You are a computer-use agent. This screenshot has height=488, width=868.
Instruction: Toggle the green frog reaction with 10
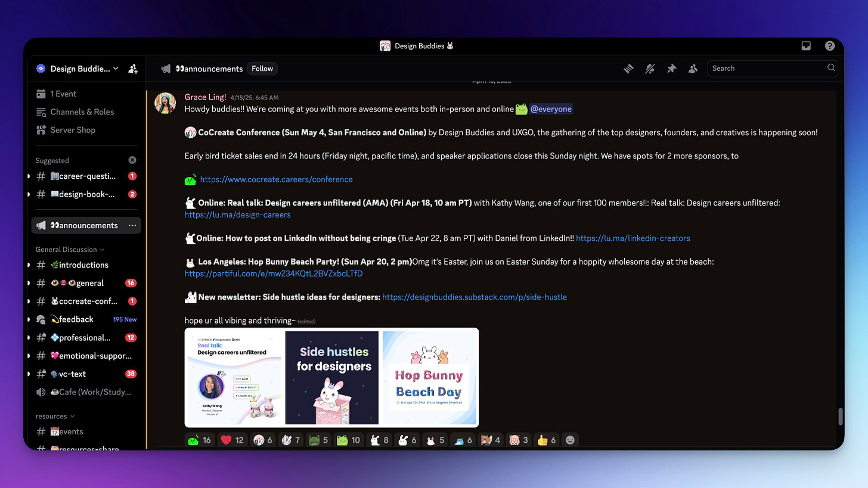[x=349, y=440]
